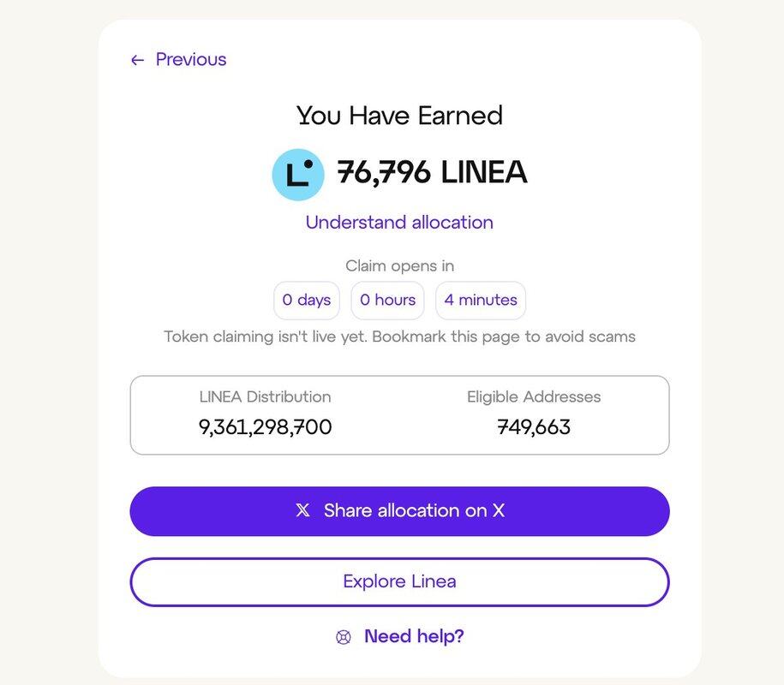Image resolution: width=784 pixels, height=685 pixels.
Task: Click the 76,796 LINEA earned amount
Action: point(432,172)
